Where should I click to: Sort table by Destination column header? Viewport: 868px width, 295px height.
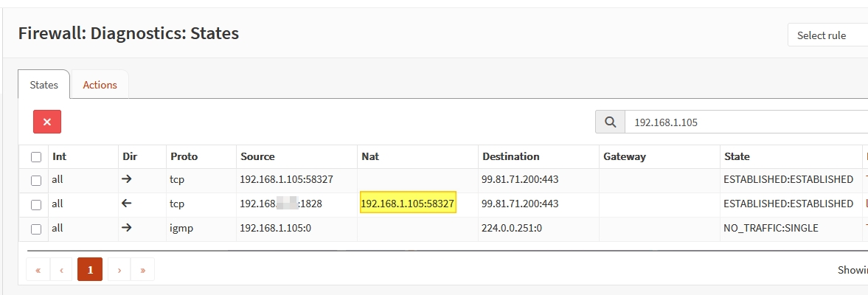510,156
